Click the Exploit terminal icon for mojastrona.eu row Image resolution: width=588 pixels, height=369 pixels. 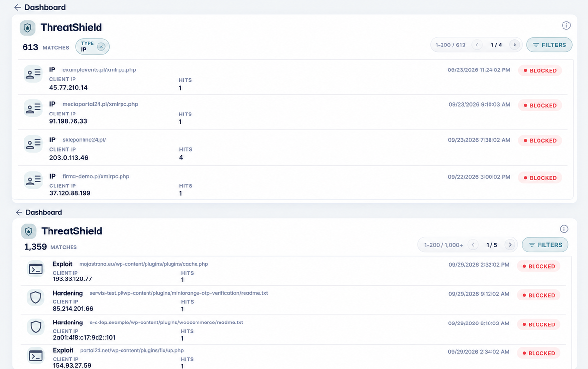pyautogui.click(x=36, y=269)
